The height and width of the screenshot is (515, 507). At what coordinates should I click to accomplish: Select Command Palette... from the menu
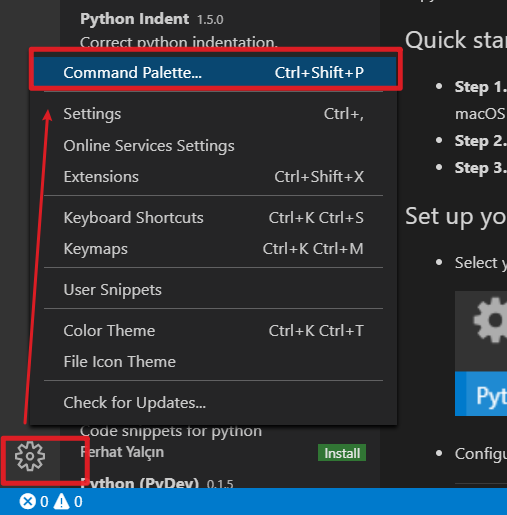214,72
